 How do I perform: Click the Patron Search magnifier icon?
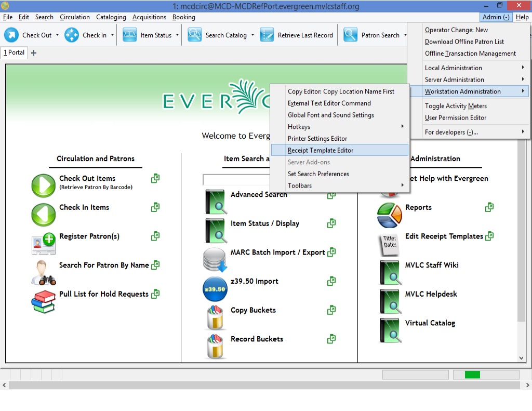pyautogui.click(x=350, y=35)
